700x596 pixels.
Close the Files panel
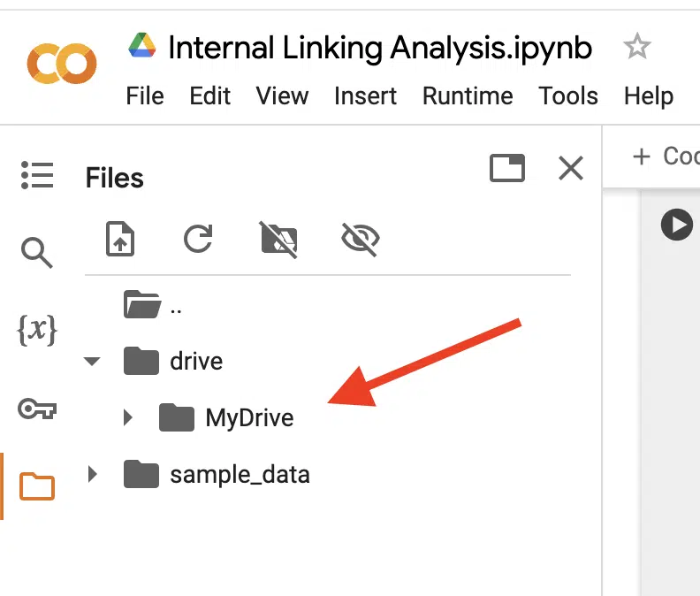pos(571,168)
